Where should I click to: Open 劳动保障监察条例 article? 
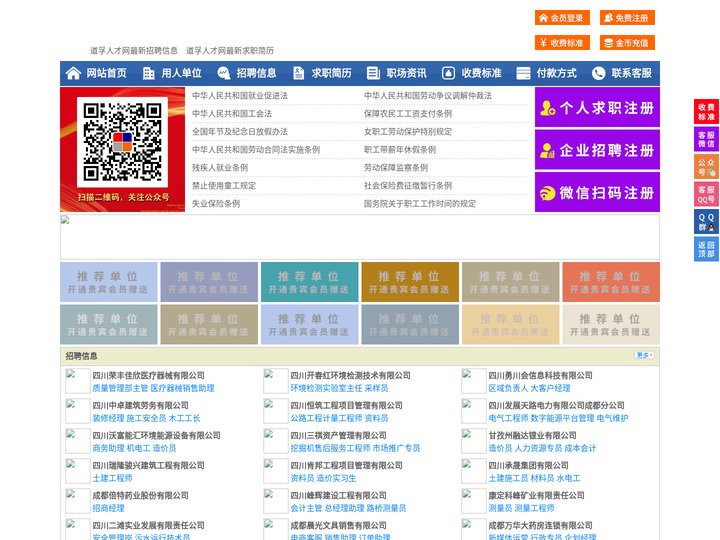click(x=396, y=168)
